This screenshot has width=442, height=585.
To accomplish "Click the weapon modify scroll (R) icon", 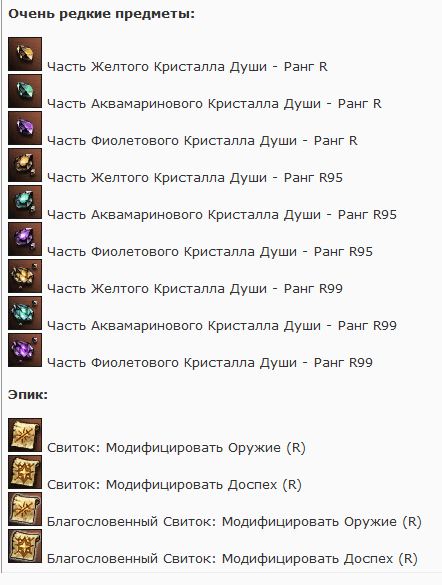I will pyautogui.click(x=25, y=435).
